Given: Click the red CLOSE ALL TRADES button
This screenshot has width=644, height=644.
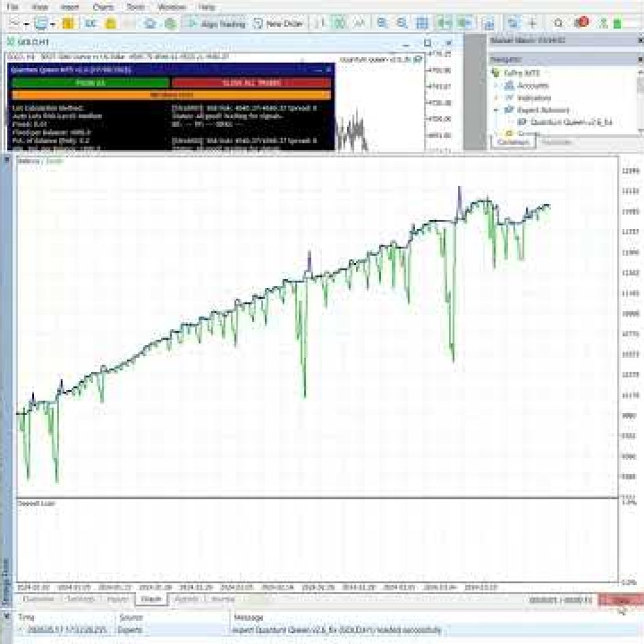Looking at the screenshot, I should (x=252, y=83).
